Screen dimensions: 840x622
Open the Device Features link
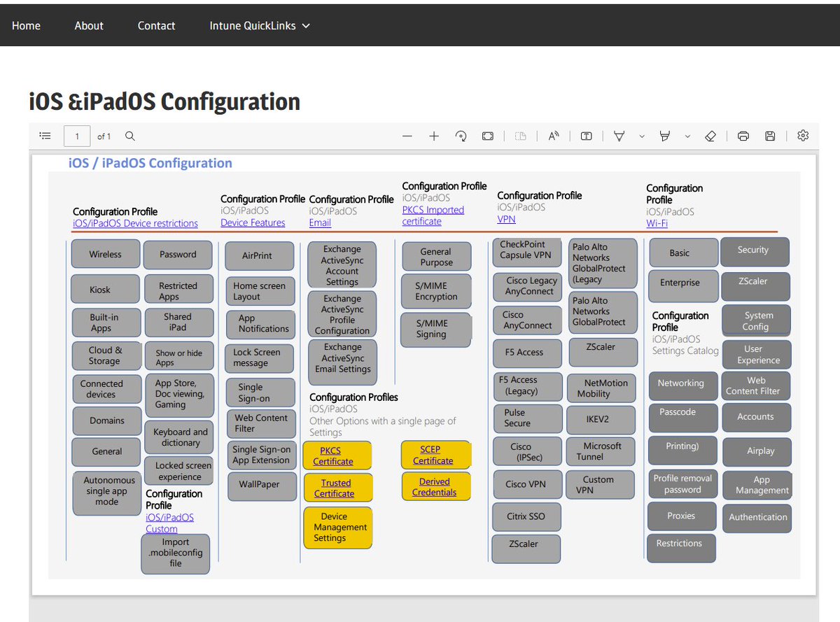point(253,222)
